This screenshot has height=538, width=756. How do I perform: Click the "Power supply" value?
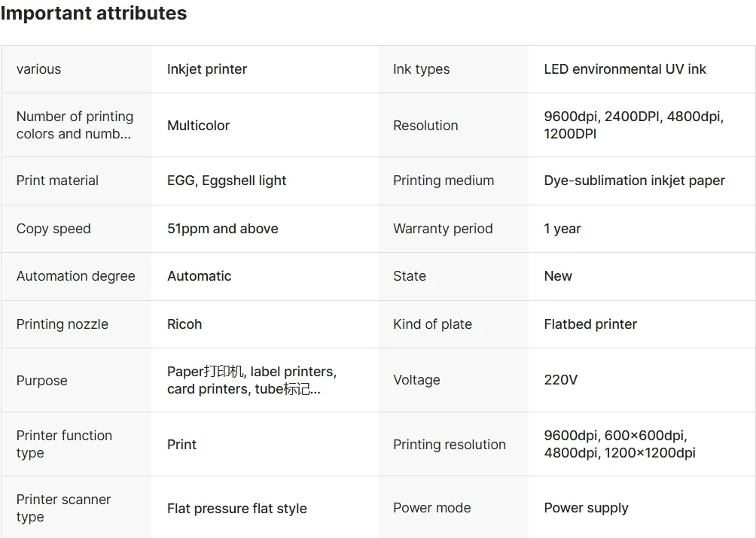pyautogui.click(x=586, y=508)
